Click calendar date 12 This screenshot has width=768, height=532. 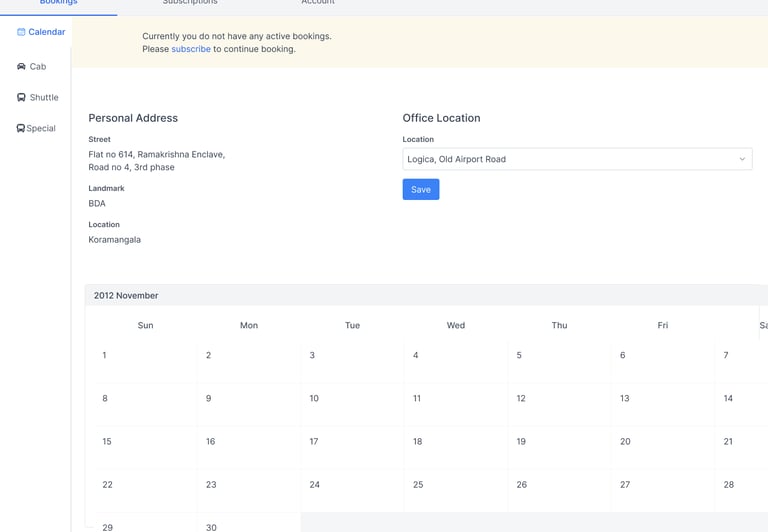559,404
